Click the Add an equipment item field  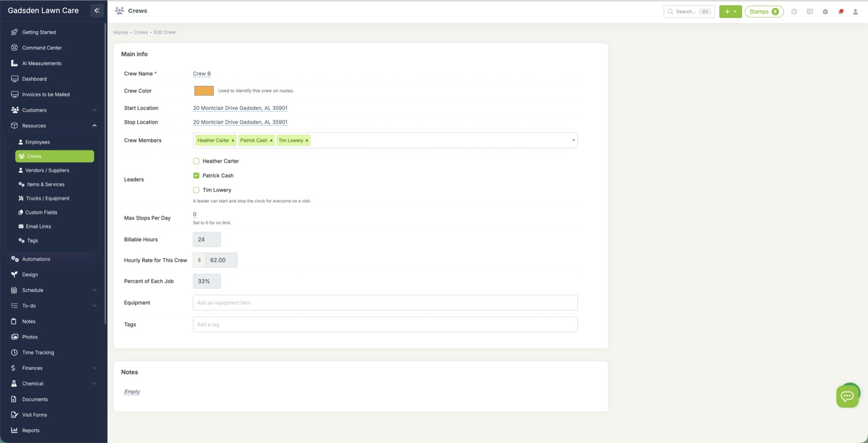[x=385, y=303]
